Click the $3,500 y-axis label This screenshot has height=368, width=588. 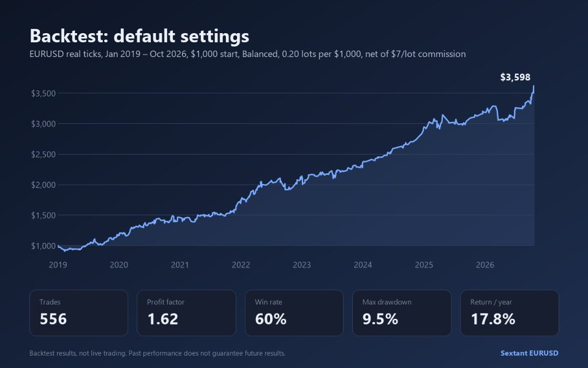(x=43, y=93)
